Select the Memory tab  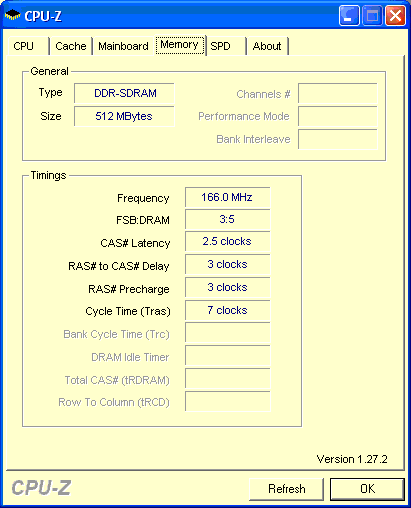click(x=180, y=45)
